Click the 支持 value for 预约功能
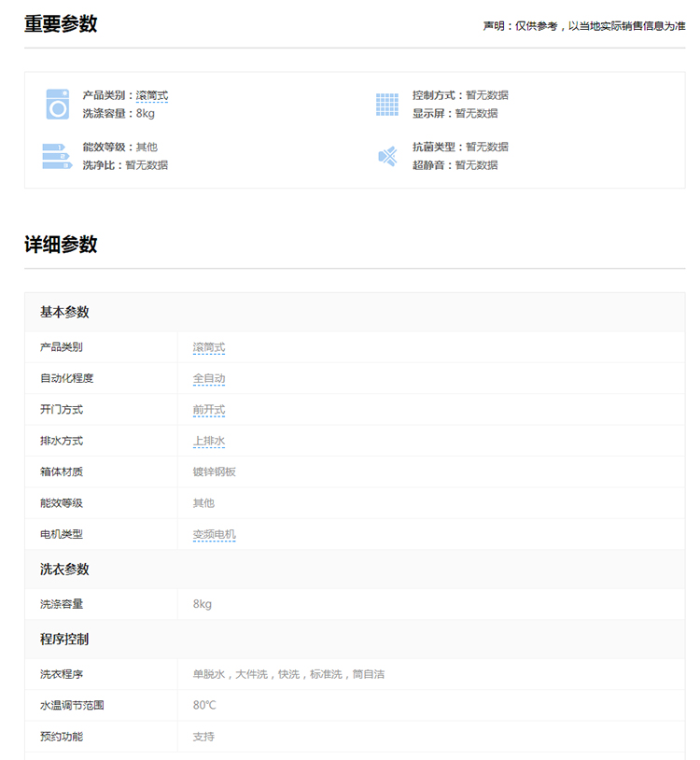Screen dimensions: 700x760 203,737
